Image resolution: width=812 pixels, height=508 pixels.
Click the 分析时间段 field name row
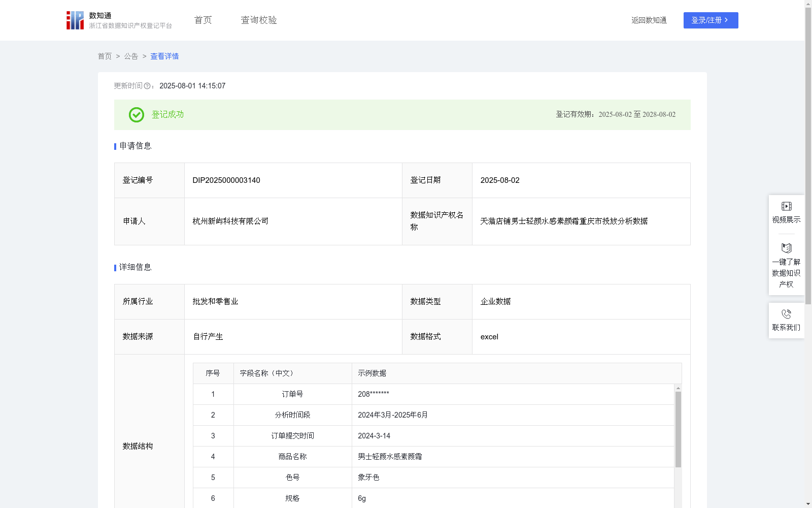[292, 415]
